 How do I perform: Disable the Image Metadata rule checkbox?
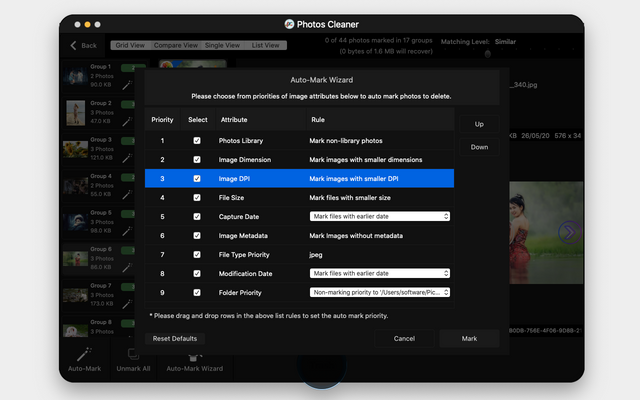[197, 236]
